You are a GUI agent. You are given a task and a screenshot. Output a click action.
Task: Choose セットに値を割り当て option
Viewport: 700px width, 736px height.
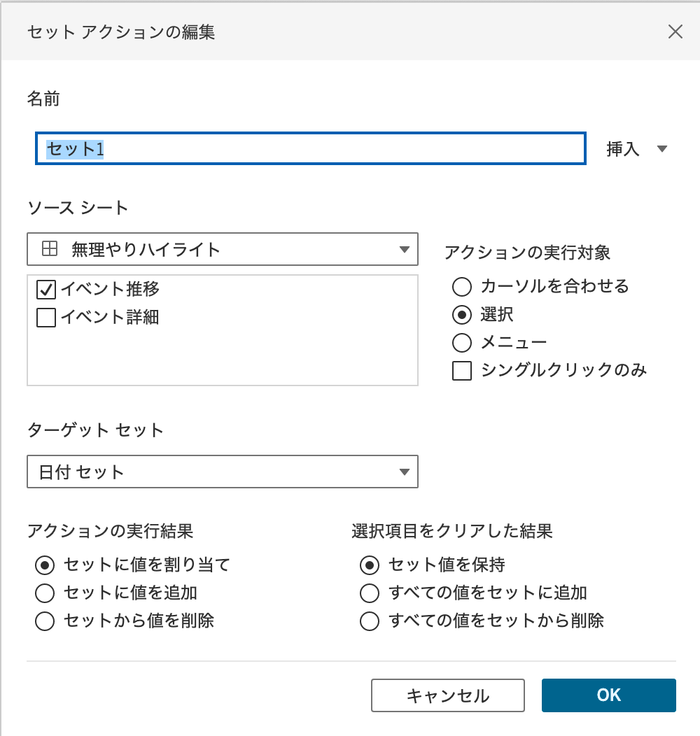(45, 565)
